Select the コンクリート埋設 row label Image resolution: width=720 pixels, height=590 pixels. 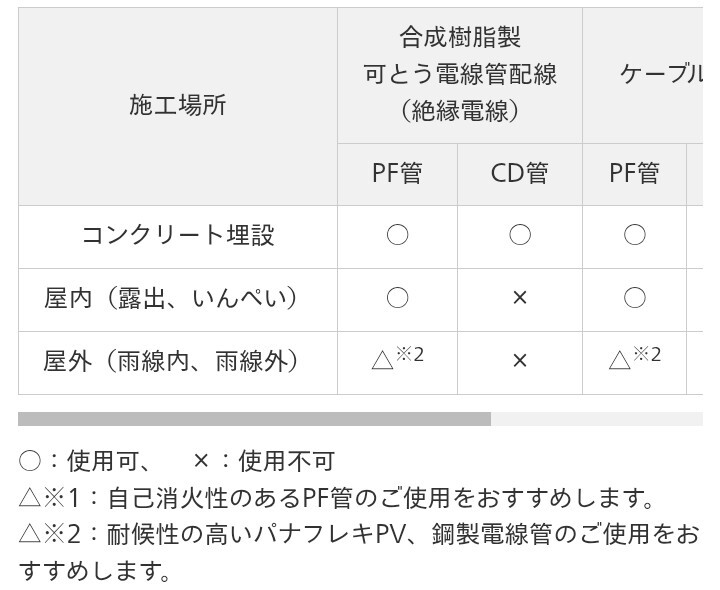tap(177, 236)
